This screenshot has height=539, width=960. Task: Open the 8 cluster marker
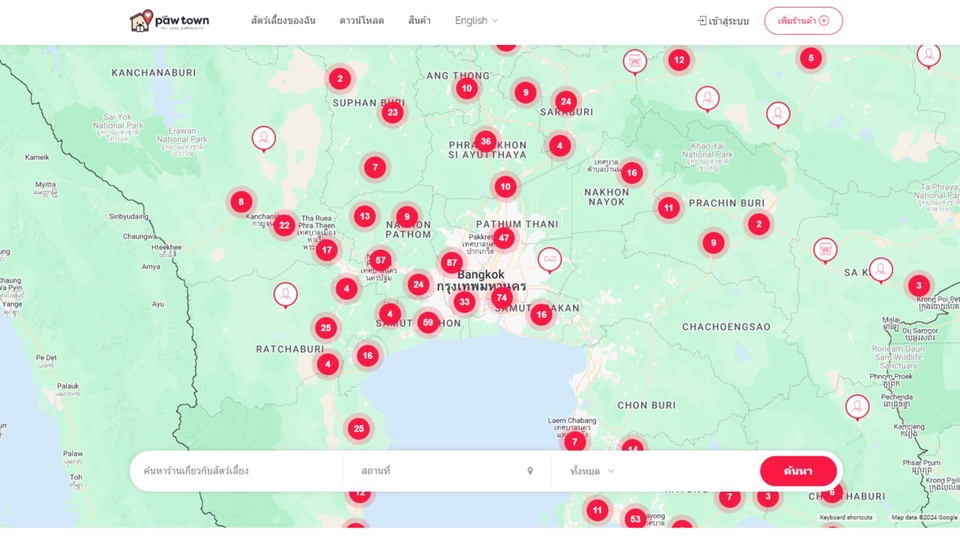coord(241,202)
